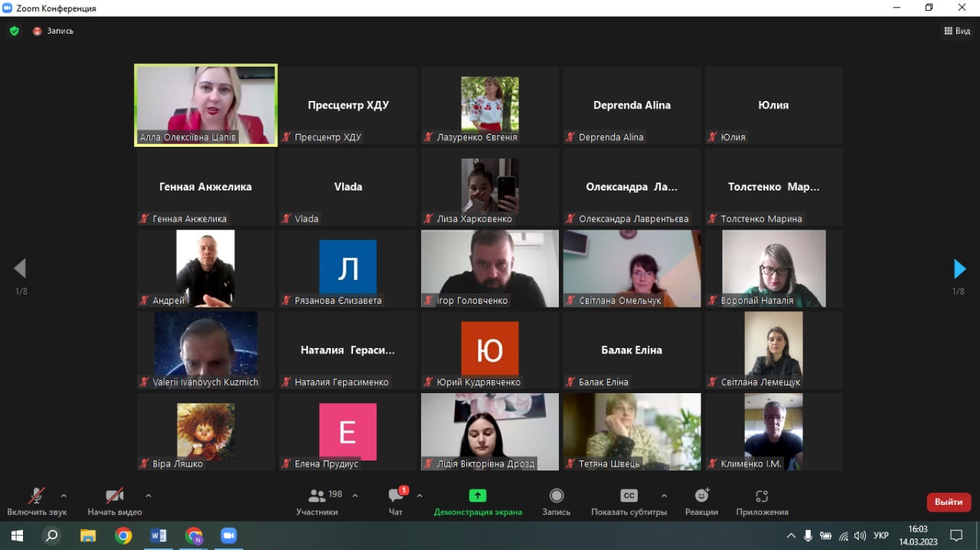Select Ігор Головченко's video tile

tap(489, 268)
